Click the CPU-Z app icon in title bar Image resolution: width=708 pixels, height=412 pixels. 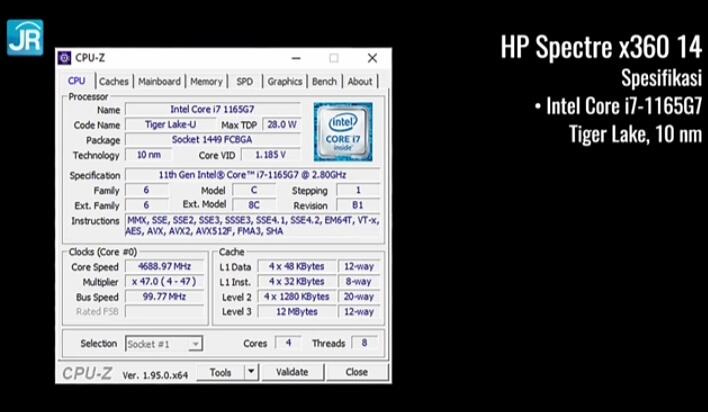click(x=65, y=58)
